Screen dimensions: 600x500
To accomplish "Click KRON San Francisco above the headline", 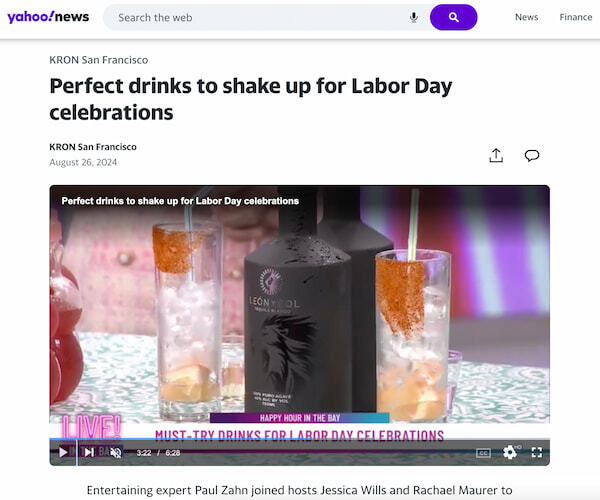I will pos(98,60).
